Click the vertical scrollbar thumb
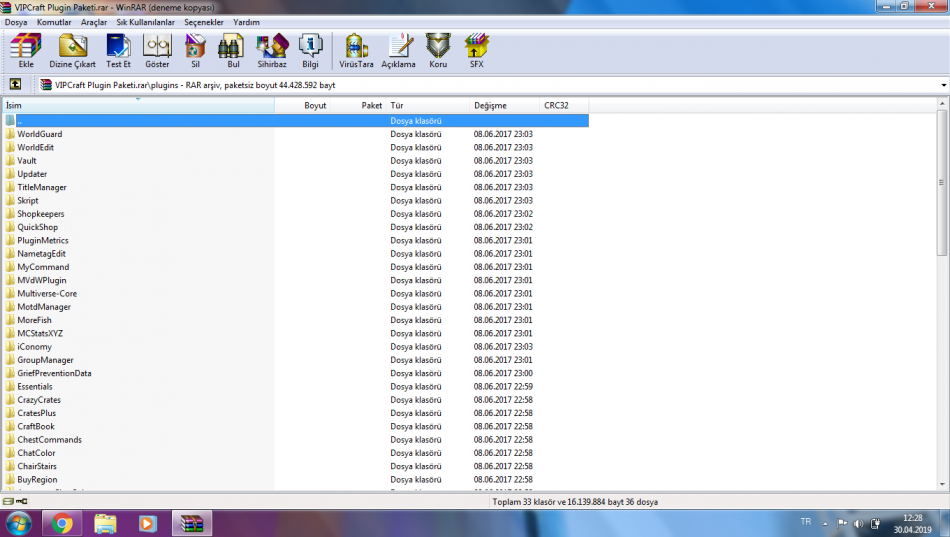Image resolution: width=950 pixels, height=537 pixels. click(x=942, y=182)
